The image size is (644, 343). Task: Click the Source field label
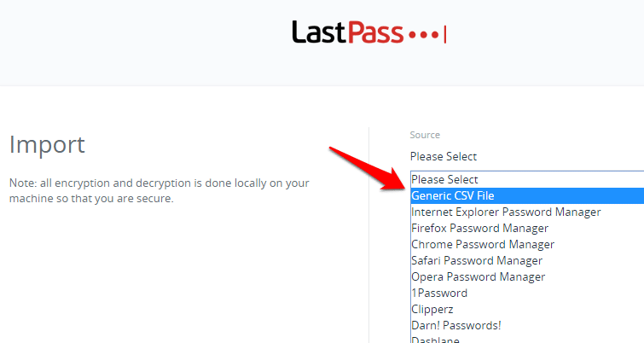pos(425,135)
